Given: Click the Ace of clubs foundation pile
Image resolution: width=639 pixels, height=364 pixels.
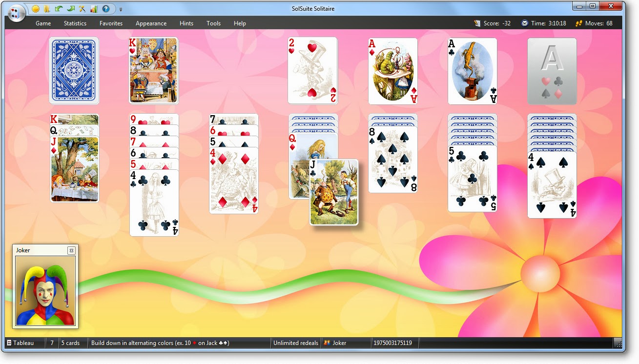Looking at the screenshot, I should coord(473,71).
